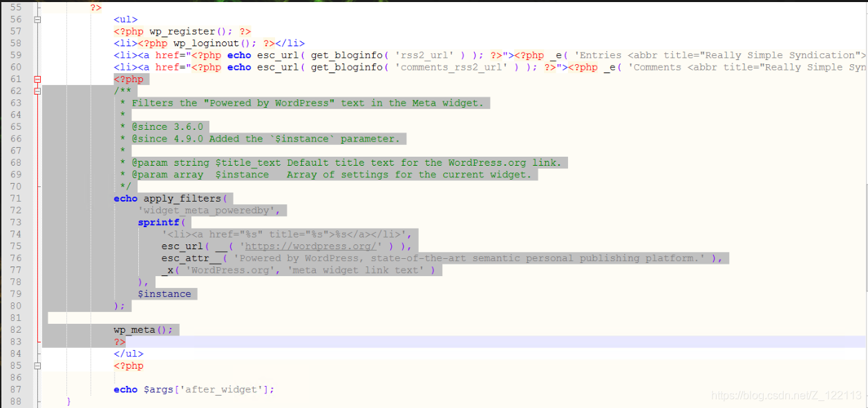
Task: Click the closing brace on line 88
Action: coord(68,400)
